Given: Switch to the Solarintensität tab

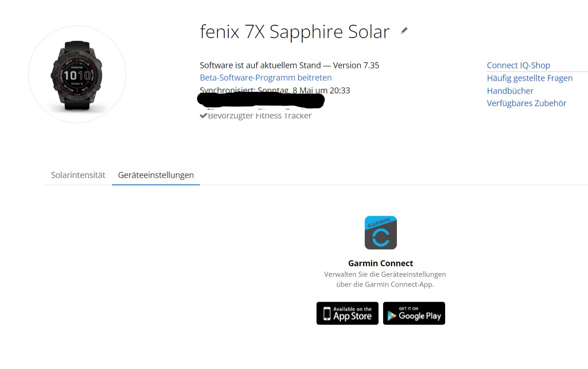Looking at the screenshot, I should pyautogui.click(x=78, y=175).
